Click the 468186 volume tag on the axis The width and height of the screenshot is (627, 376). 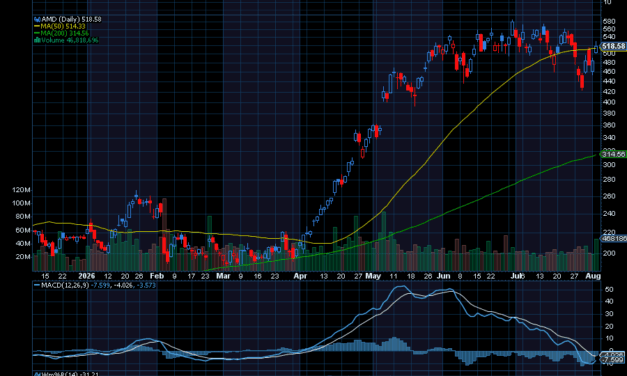coord(614,238)
